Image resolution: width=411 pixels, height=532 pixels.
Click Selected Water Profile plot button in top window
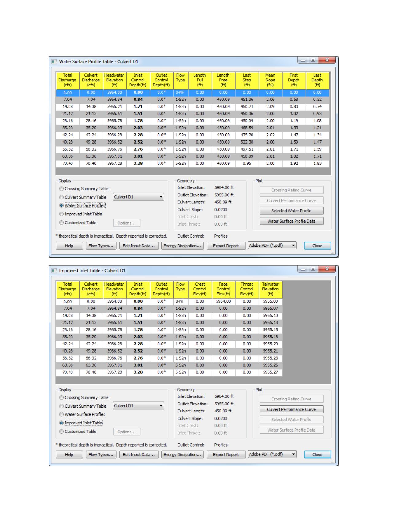[292, 211]
